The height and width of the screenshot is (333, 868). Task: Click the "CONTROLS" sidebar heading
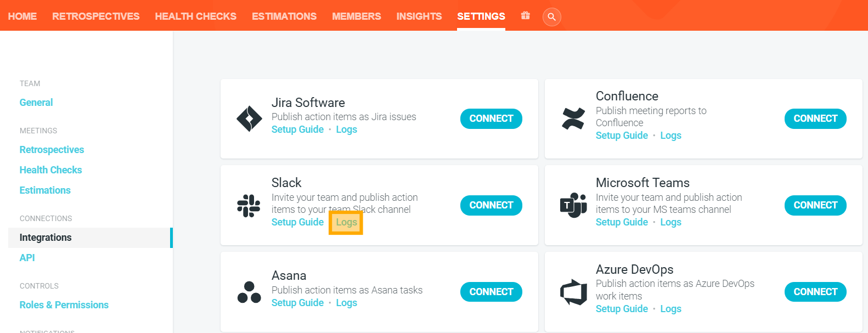point(39,286)
